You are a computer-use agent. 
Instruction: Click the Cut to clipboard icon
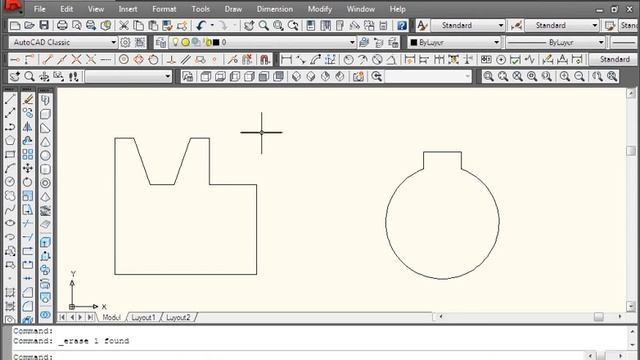124,25
